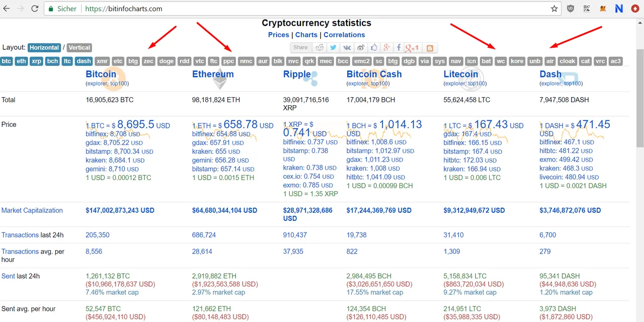Select the zec coin tag
Image resolution: width=644 pixels, height=322 pixels.
click(x=148, y=61)
